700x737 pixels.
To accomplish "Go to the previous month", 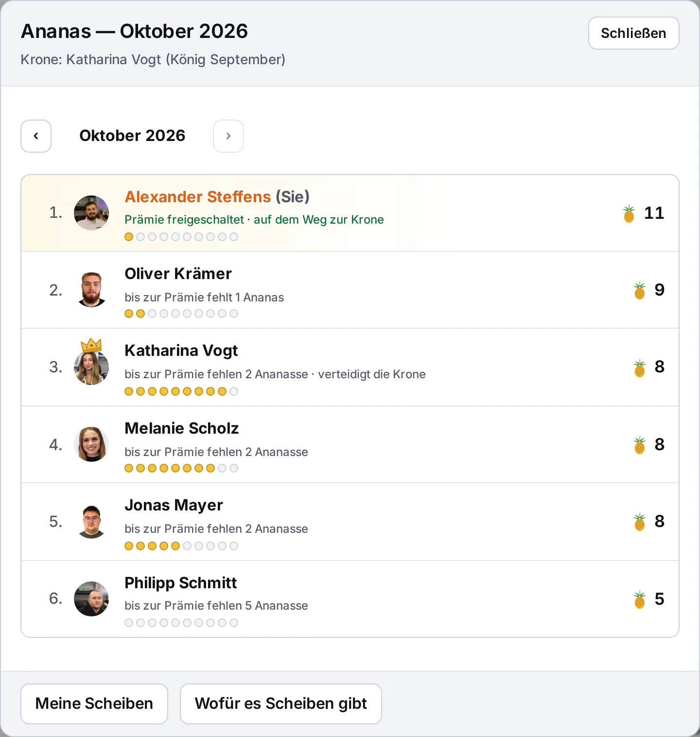I will (36, 136).
